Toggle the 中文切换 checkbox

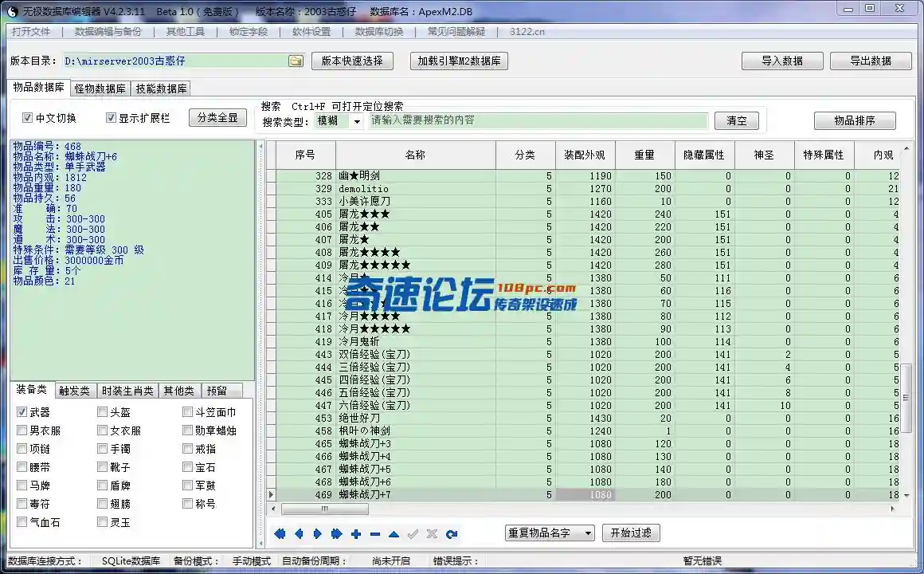point(27,118)
